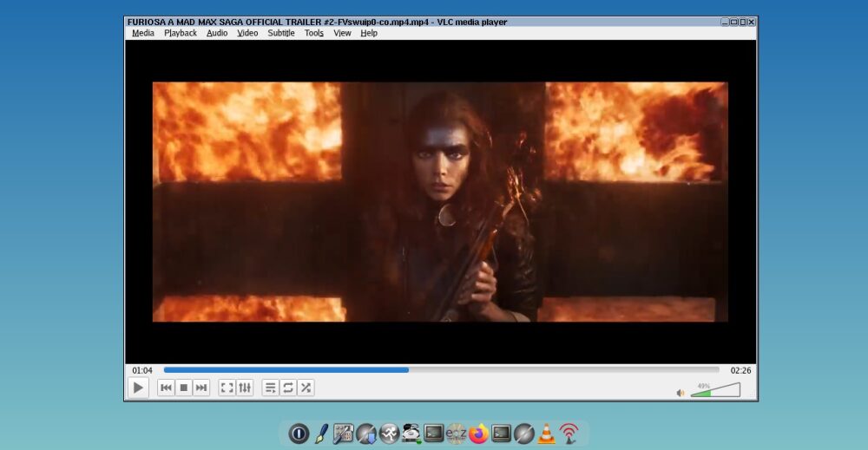Start playback with the Play button
The height and width of the screenshot is (450, 868).
[138, 388]
